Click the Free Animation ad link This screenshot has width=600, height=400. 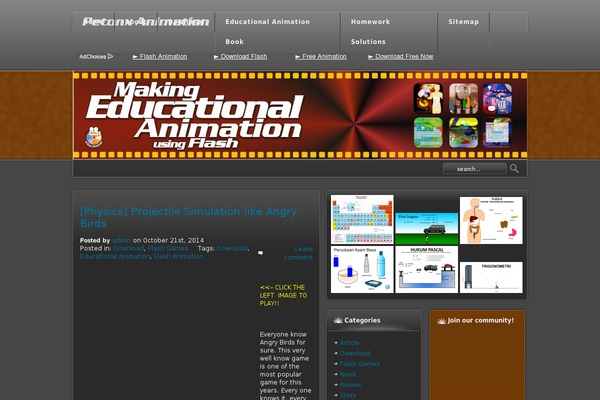tap(321, 57)
